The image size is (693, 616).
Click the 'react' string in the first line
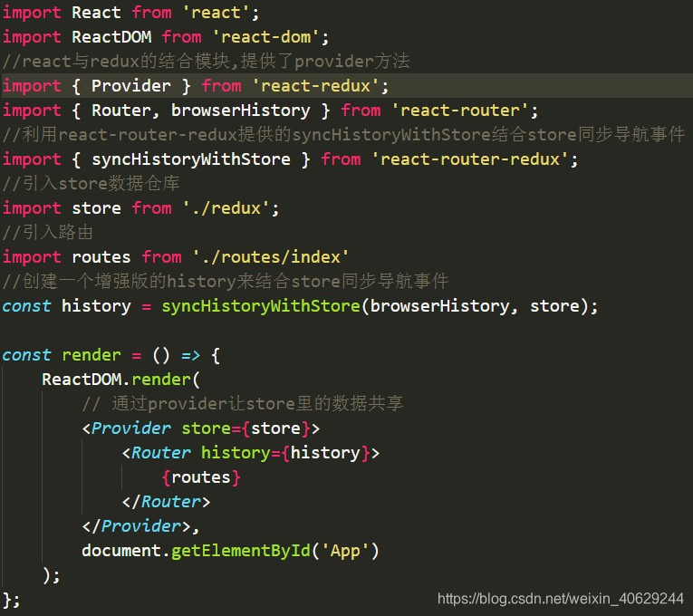pos(217,13)
